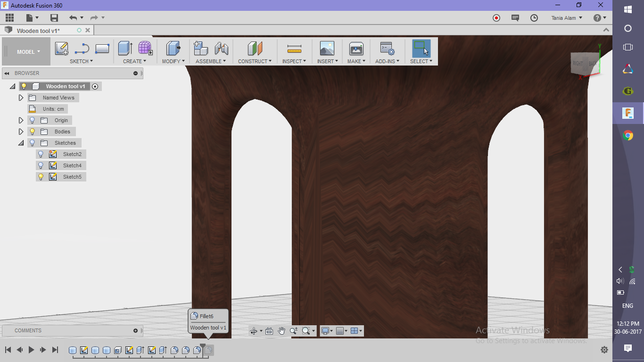Screen dimensions: 644x362
Task: Open the MODIFY menu
Action: tap(173, 61)
